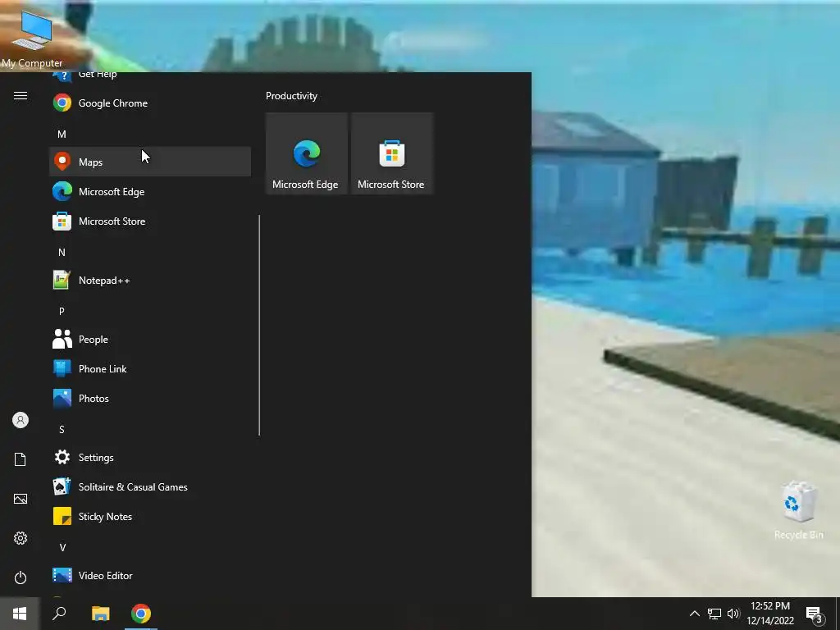Select the My Computer desktop icon
This screenshot has height=630, width=840.
tap(32, 39)
